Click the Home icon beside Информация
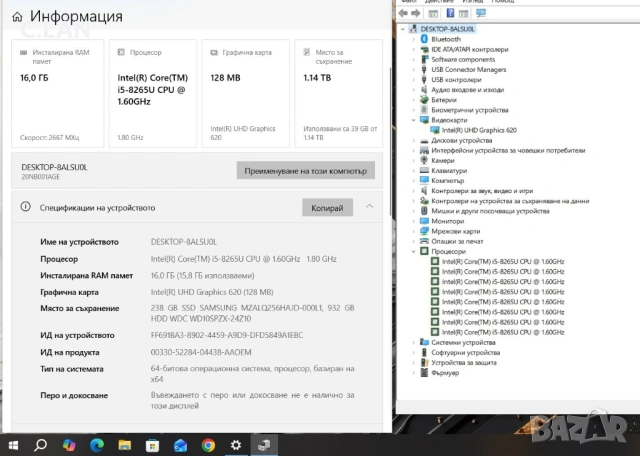 (x=17, y=17)
